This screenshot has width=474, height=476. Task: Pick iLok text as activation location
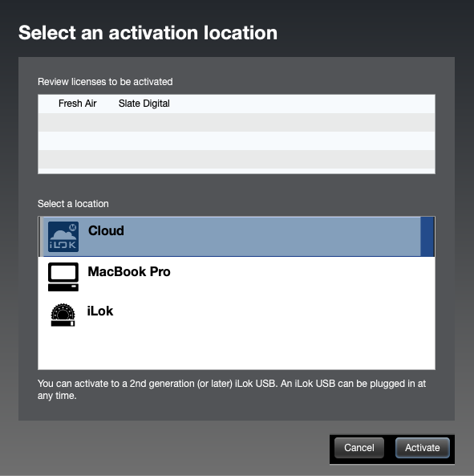[100, 311]
